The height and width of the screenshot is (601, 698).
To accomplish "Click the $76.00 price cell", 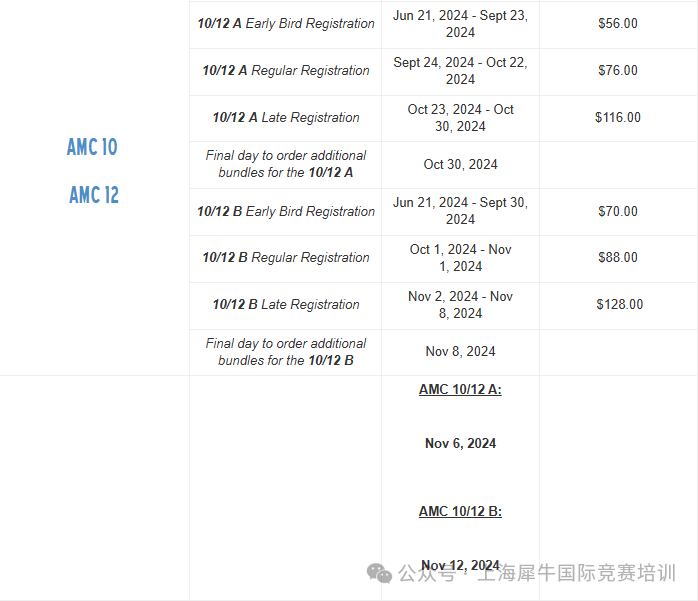I will (x=618, y=70).
